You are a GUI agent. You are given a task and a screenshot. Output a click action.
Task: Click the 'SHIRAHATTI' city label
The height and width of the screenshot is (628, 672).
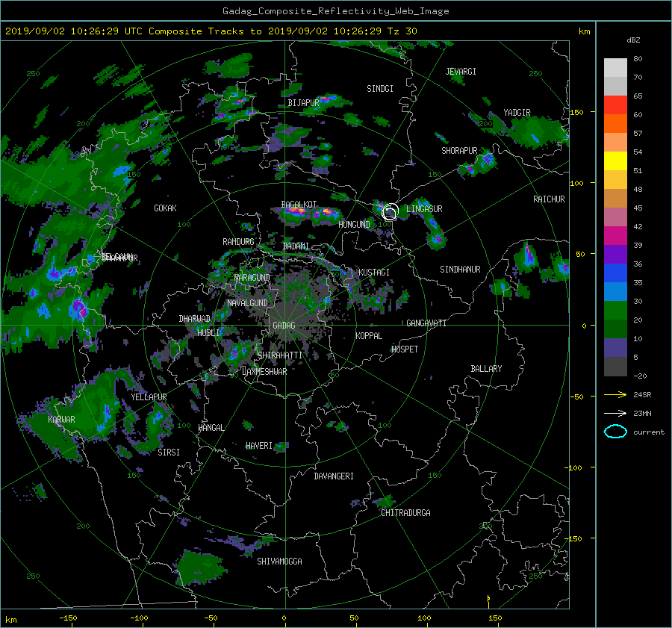tap(280, 355)
